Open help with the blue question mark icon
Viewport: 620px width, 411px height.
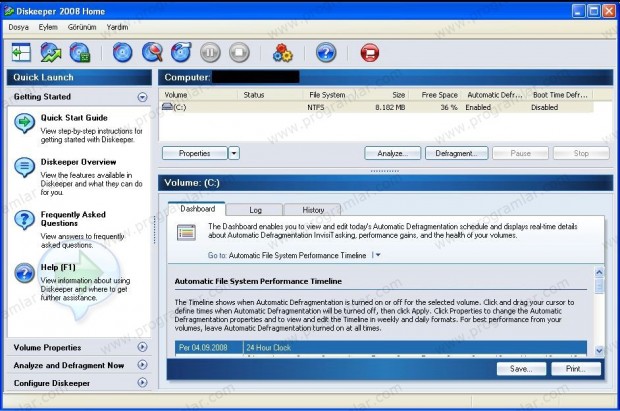coord(326,53)
